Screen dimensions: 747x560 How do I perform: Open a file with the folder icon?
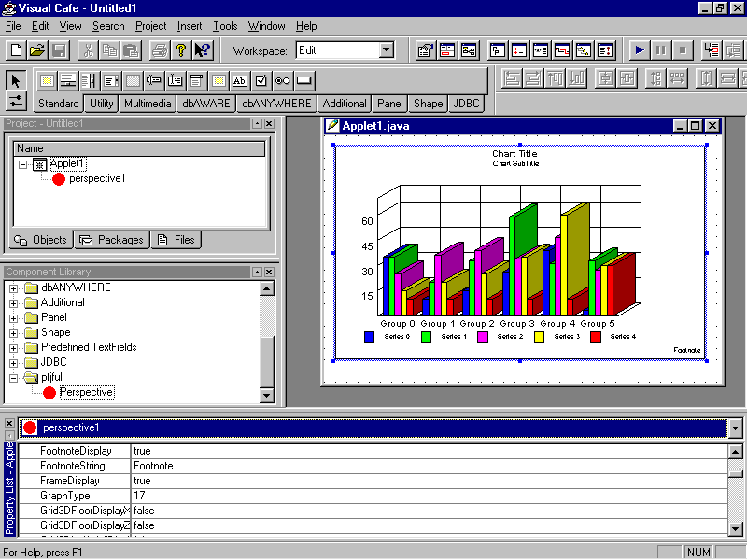[x=37, y=50]
